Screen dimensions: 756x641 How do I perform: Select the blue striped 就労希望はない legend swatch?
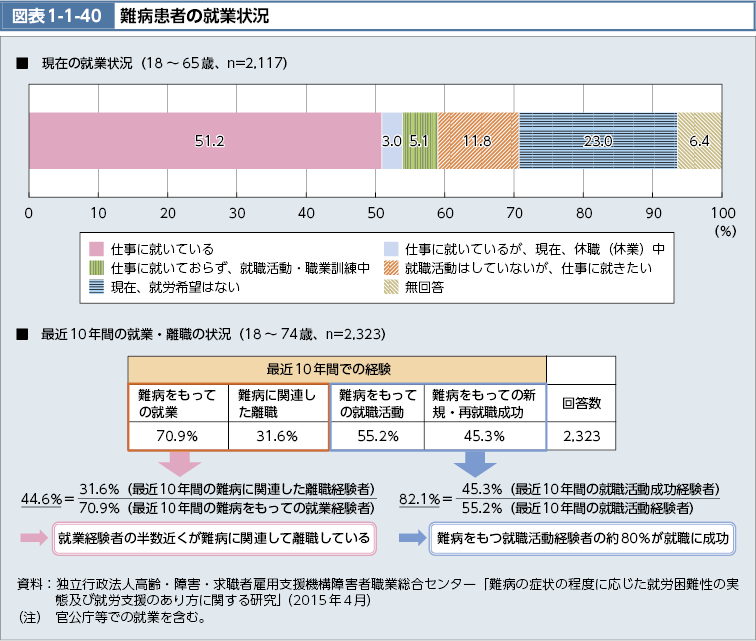97,288
